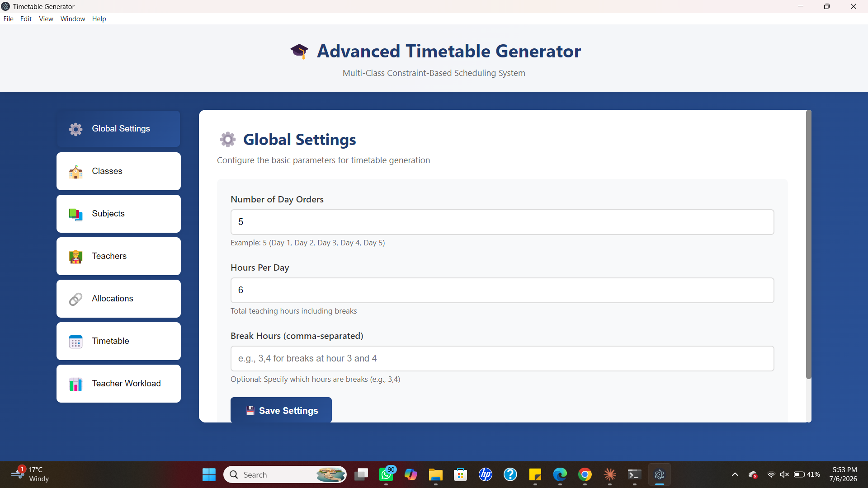Open the orange starburst app in taskbar
Screen dimensions: 868x488
click(x=610, y=475)
